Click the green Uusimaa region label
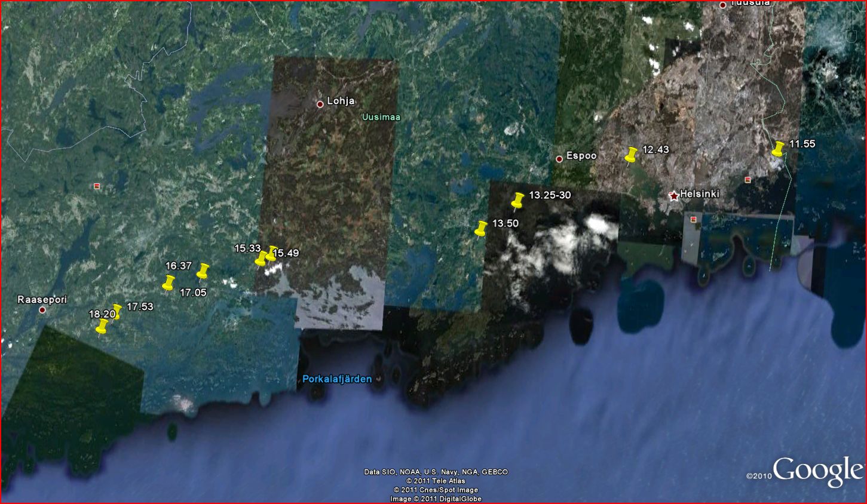Image resolution: width=867 pixels, height=504 pixels. click(x=381, y=118)
